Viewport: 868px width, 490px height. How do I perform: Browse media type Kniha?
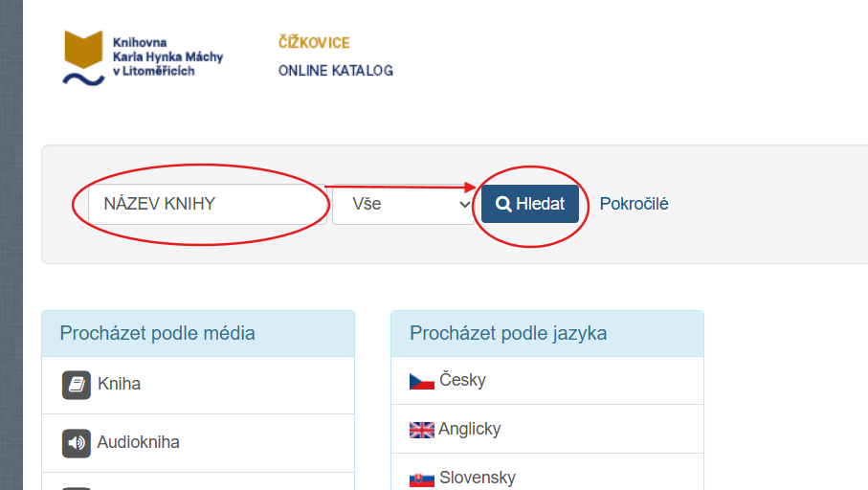(x=119, y=385)
